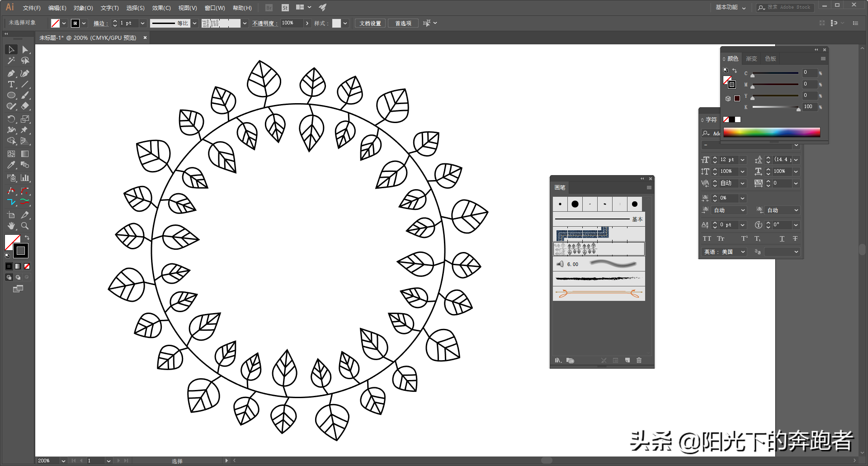Select the Rotate tool
Viewport: 868px width, 466px height.
[11, 119]
